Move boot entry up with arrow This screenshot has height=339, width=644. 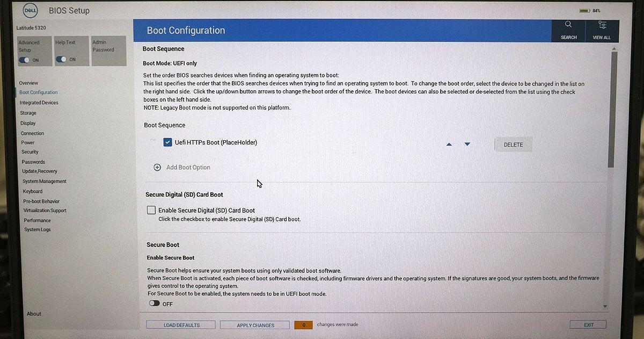(449, 145)
